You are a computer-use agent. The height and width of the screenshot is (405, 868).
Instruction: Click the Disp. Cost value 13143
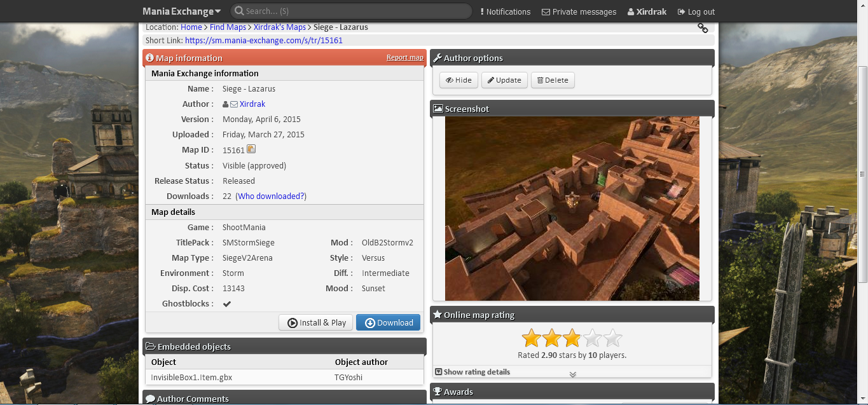point(234,288)
